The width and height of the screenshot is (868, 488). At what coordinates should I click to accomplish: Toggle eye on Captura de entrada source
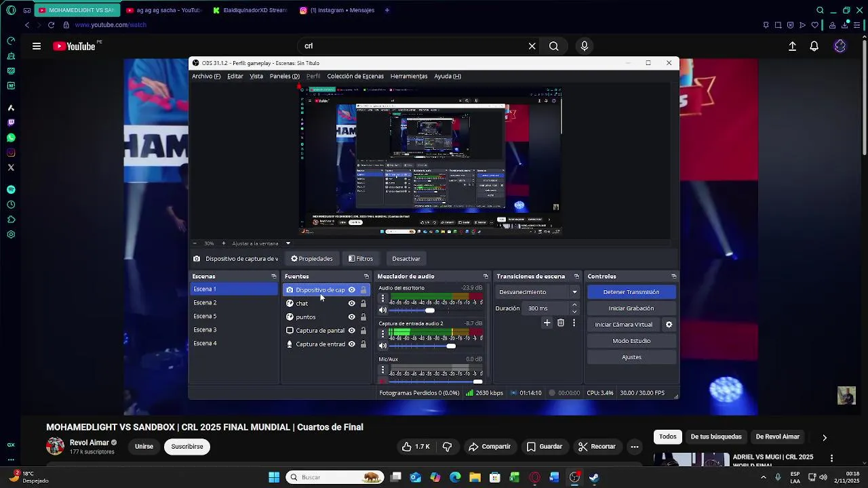(x=351, y=344)
